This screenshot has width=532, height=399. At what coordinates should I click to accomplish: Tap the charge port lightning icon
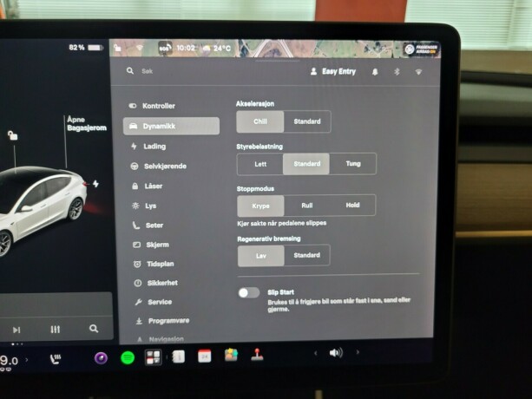[x=95, y=184]
